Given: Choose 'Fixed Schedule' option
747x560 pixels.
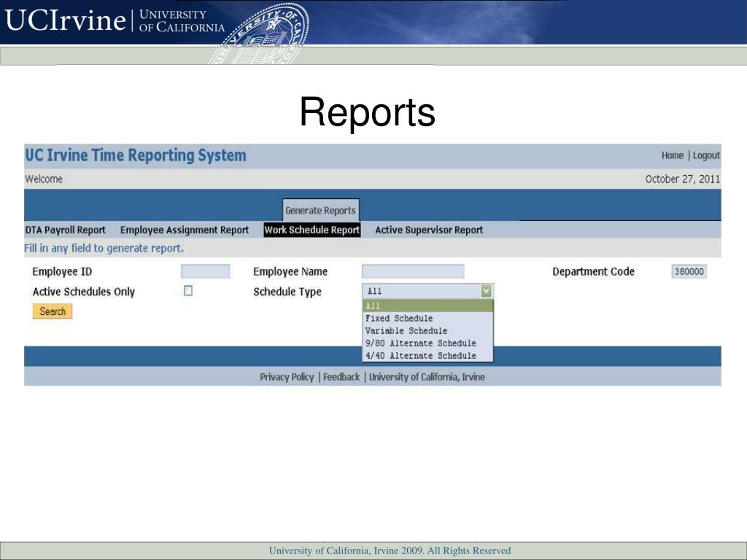Looking at the screenshot, I should 427,318.
